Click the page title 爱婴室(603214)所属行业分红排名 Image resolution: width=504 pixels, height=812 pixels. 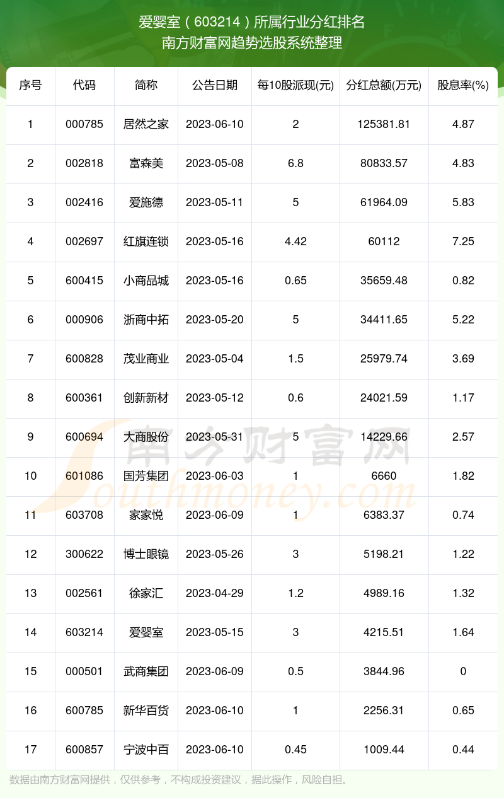252,22
